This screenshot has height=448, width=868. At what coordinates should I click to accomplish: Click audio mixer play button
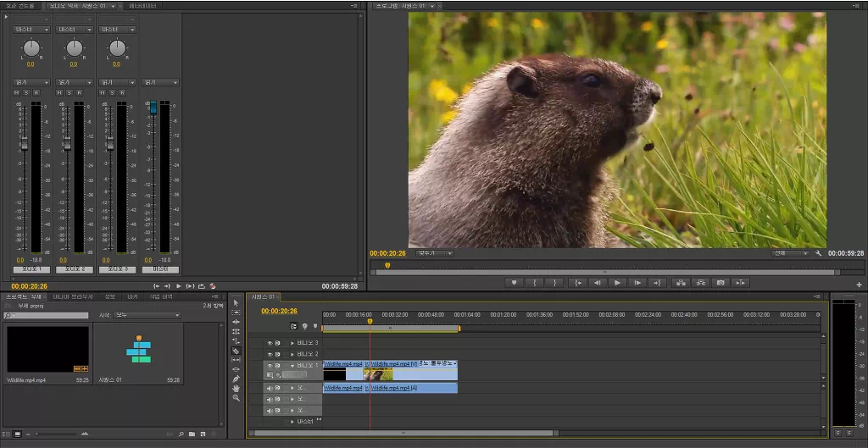pos(178,286)
